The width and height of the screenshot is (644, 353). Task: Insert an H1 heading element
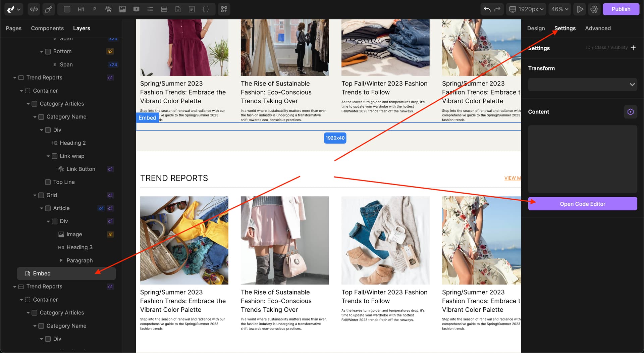click(81, 9)
